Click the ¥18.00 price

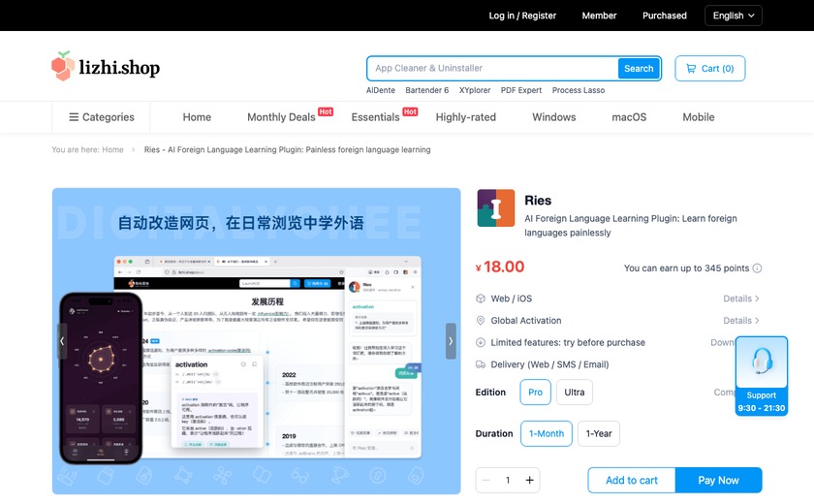point(500,267)
